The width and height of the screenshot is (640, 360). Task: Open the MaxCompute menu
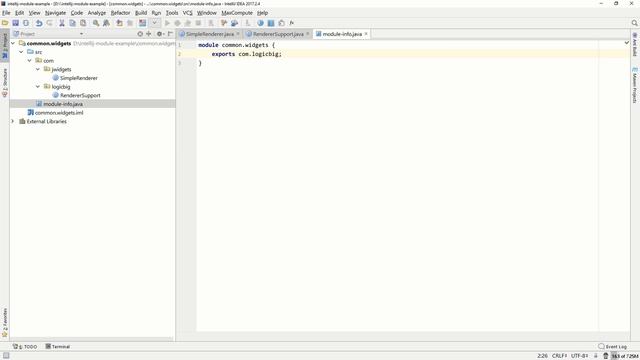click(237, 13)
